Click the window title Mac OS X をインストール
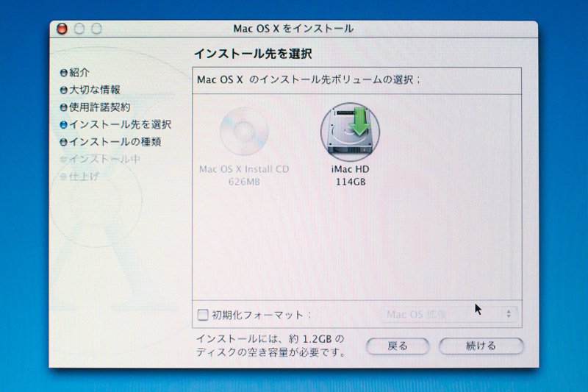This screenshot has height=392, width=588. coord(293,29)
